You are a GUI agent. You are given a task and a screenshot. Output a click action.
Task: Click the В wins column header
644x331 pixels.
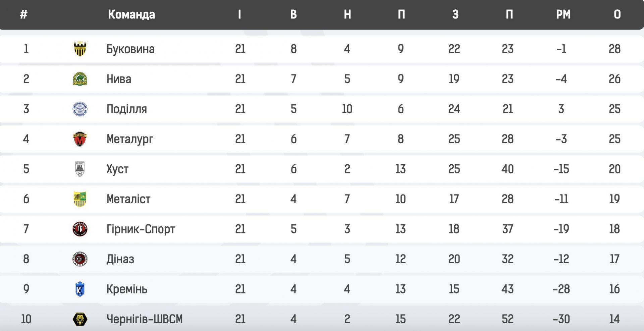293,14
